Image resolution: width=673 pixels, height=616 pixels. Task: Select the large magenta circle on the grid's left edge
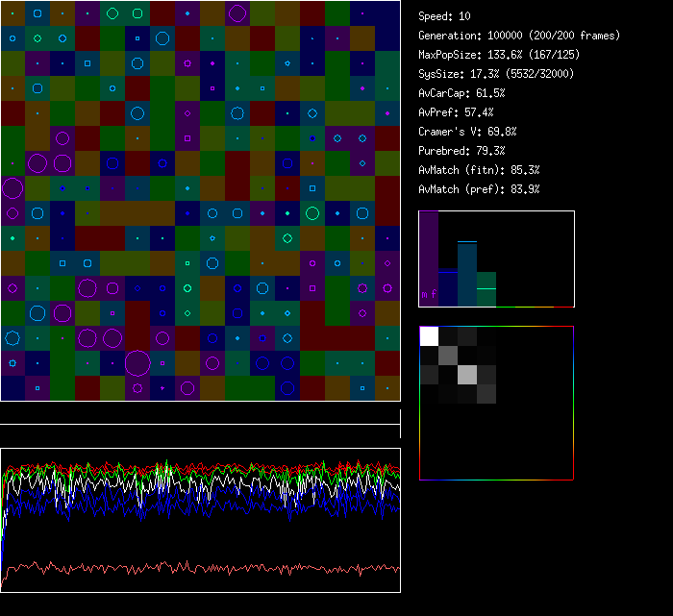point(12,187)
